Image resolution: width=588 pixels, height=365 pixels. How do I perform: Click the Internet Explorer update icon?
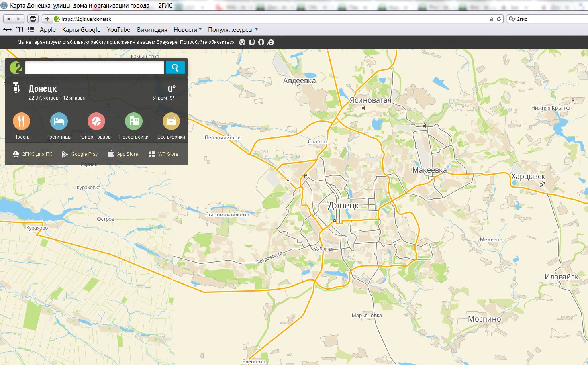pyautogui.click(x=271, y=42)
